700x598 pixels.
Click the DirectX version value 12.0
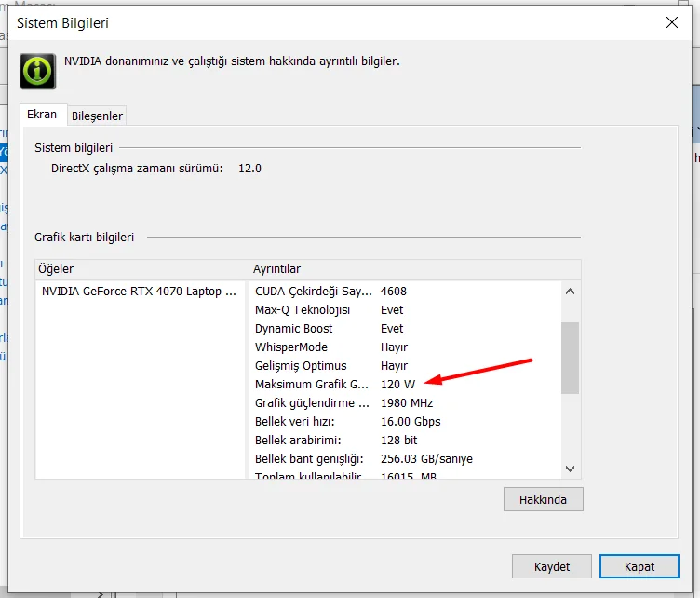(249, 169)
